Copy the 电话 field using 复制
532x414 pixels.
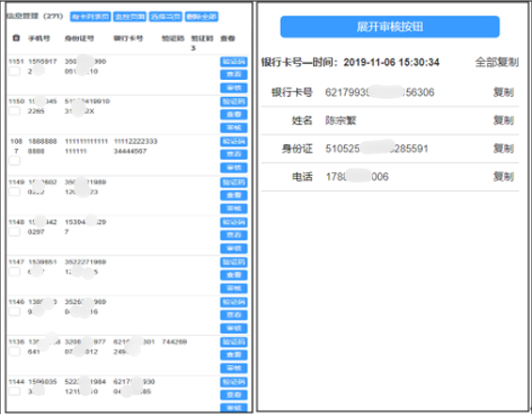pyautogui.click(x=504, y=177)
